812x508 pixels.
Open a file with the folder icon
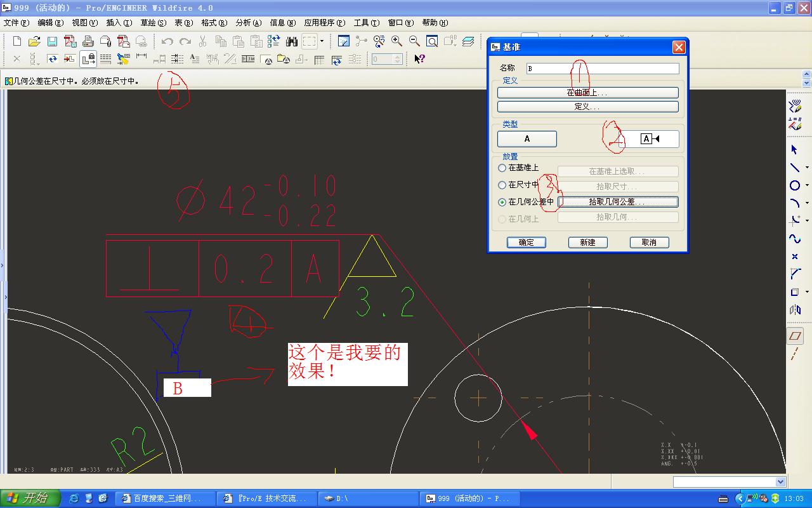point(34,41)
